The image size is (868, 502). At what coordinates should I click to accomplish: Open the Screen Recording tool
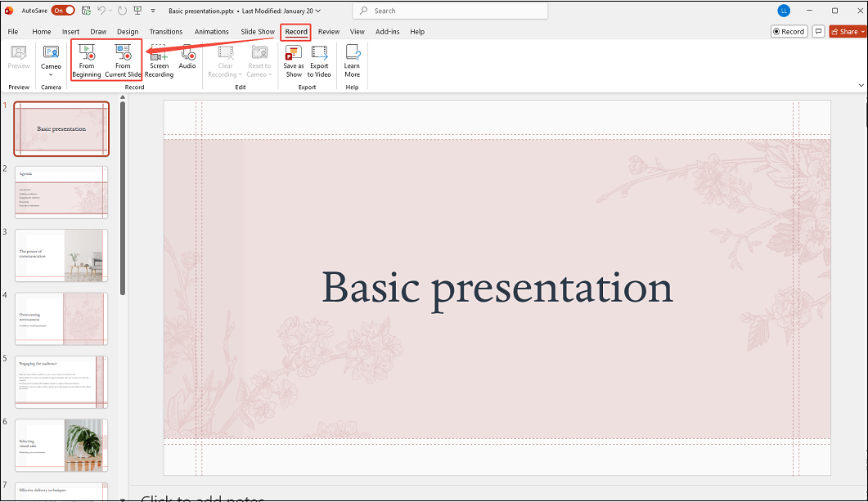[x=159, y=59]
